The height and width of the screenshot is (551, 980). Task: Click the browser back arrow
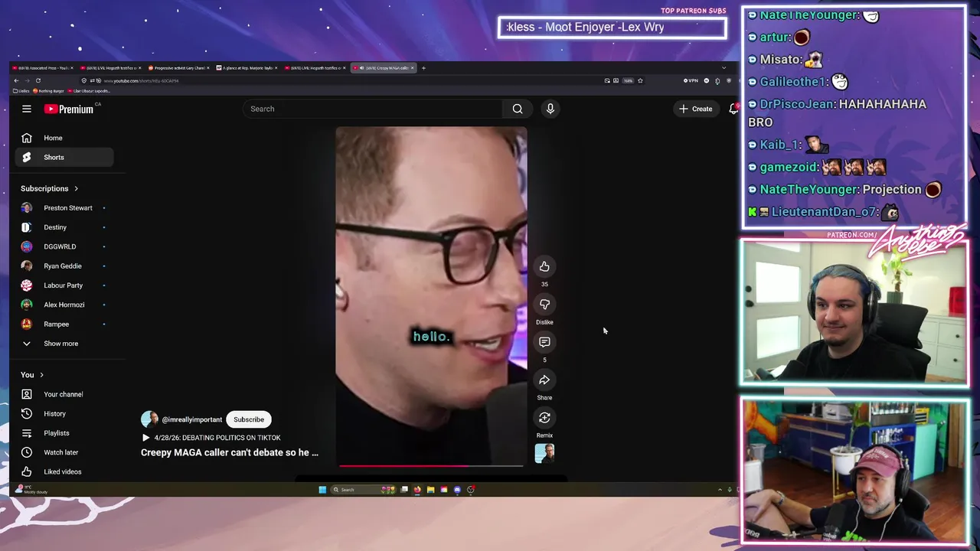16,80
